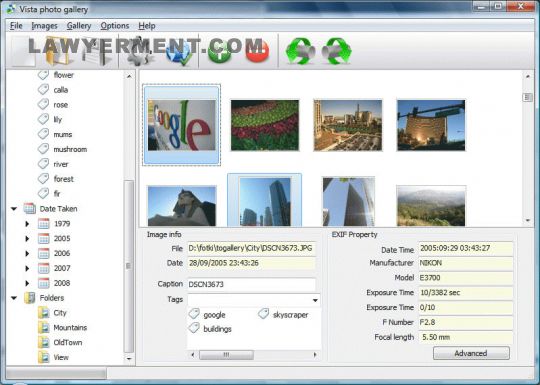540x385 pixels.
Task: Expand the 2008 year node
Action: coord(27,283)
